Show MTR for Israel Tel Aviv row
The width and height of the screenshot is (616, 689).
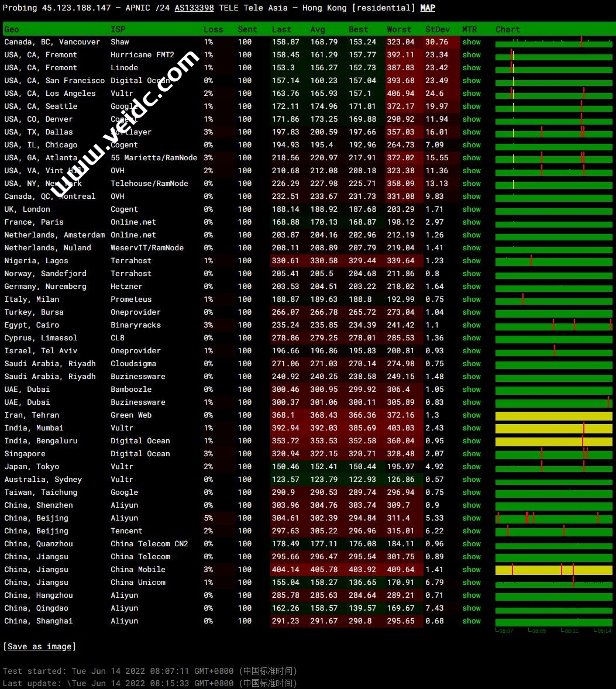point(472,351)
